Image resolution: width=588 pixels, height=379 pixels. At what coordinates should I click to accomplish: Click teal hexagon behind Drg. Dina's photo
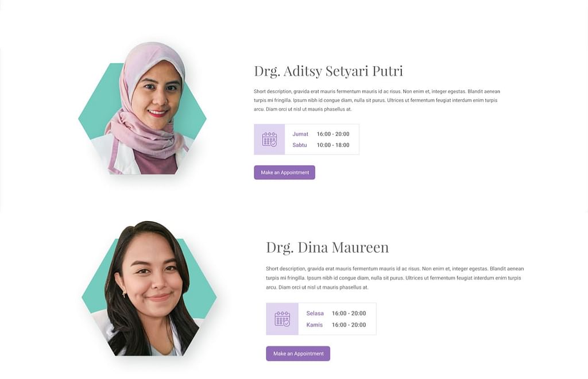[95, 287]
